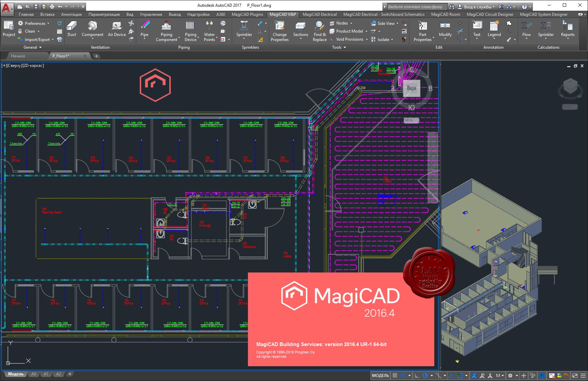Open the Project tool in General panel

click(9, 29)
